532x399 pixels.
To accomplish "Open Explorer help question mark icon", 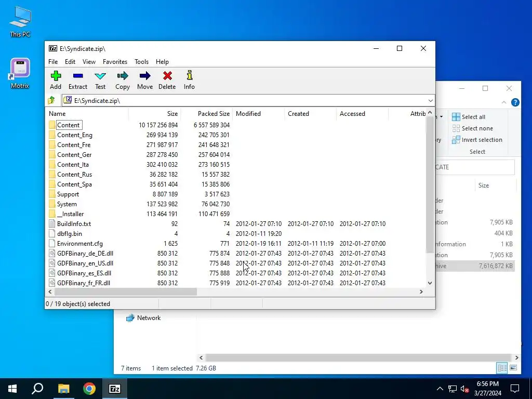I will coord(515,102).
